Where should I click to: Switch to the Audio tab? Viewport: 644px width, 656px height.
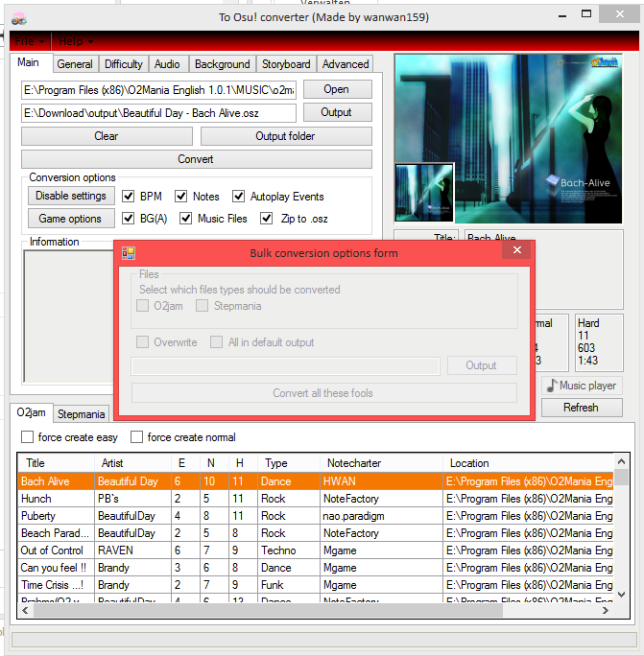coord(167,64)
